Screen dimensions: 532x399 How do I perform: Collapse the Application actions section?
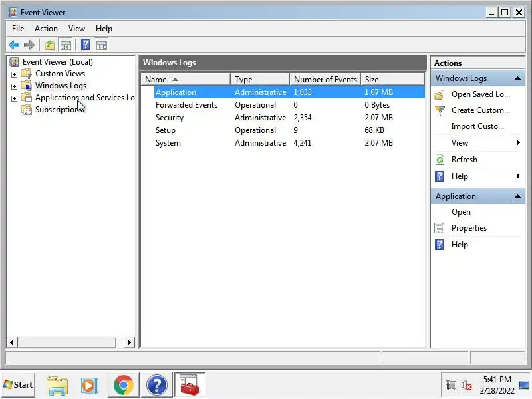tap(517, 196)
